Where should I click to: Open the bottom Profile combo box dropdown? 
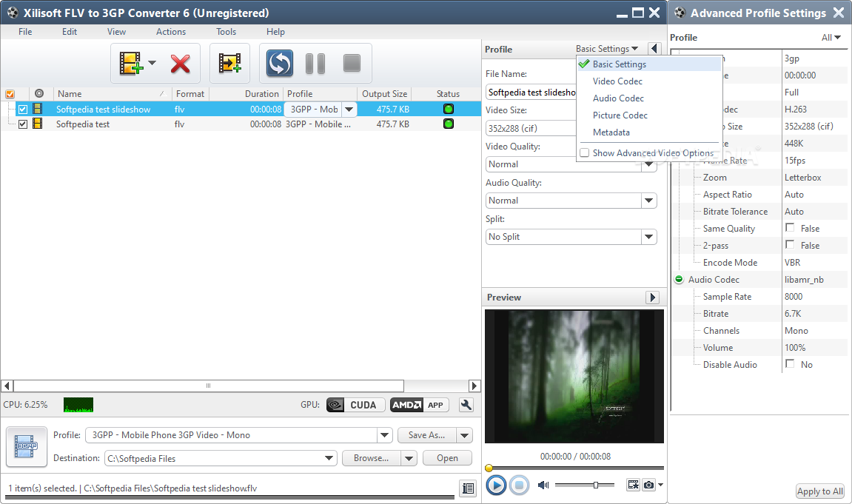tap(385, 435)
